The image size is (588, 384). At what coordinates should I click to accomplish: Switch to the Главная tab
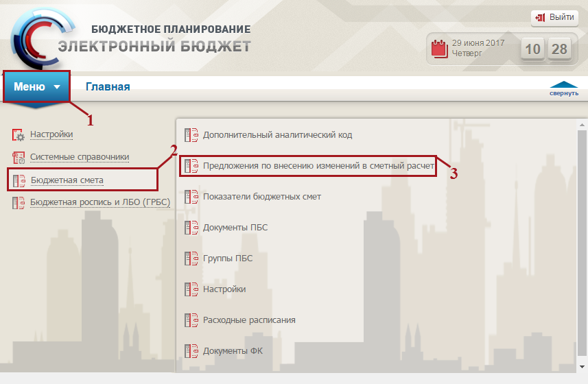point(108,87)
